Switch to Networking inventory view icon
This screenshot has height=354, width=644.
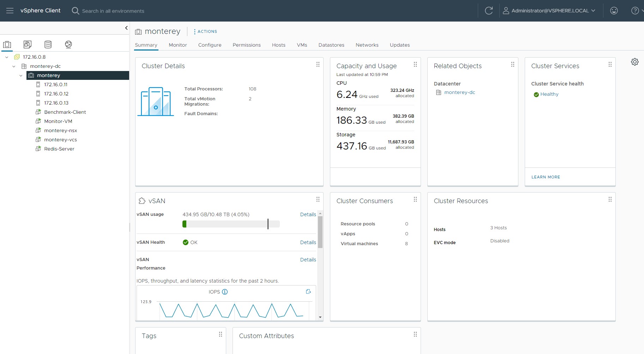point(68,44)
